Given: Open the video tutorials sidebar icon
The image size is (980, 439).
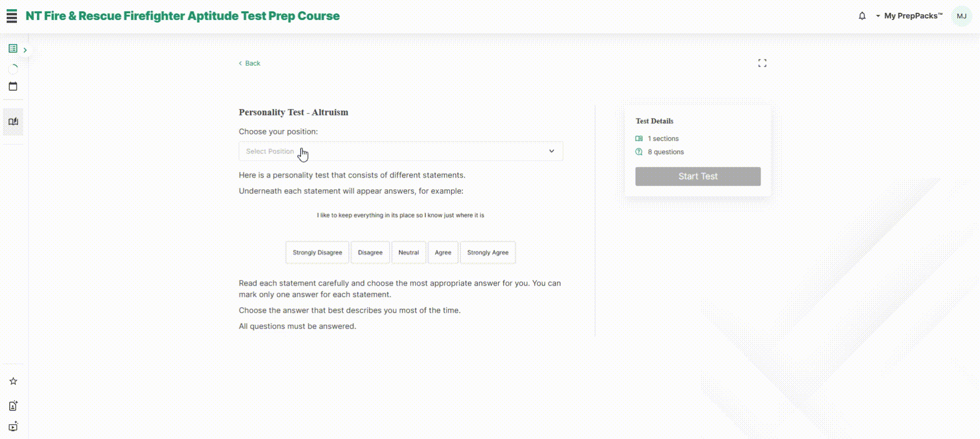Looking at the screenshot, I should click(x=13, y=427).
